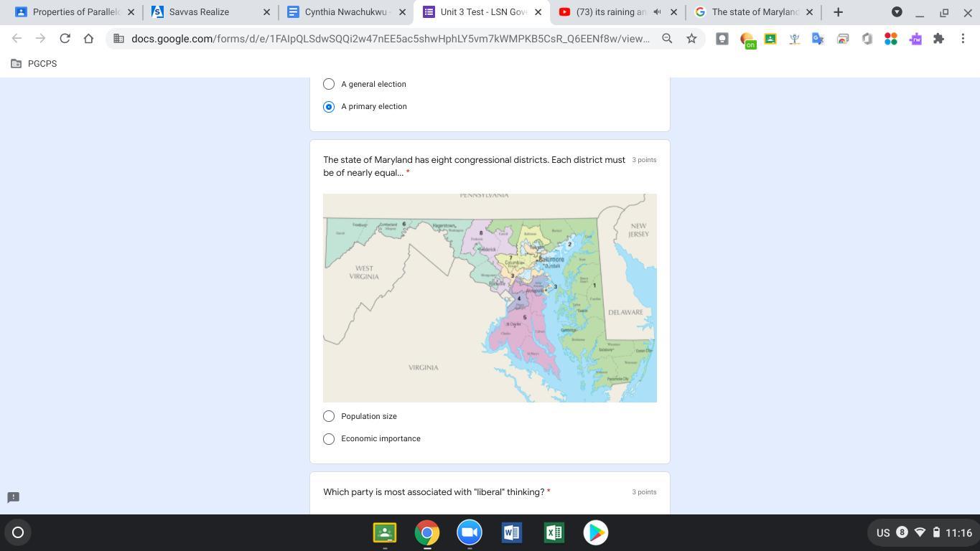Open Chrome from the shelf

[x=427, y=532]
